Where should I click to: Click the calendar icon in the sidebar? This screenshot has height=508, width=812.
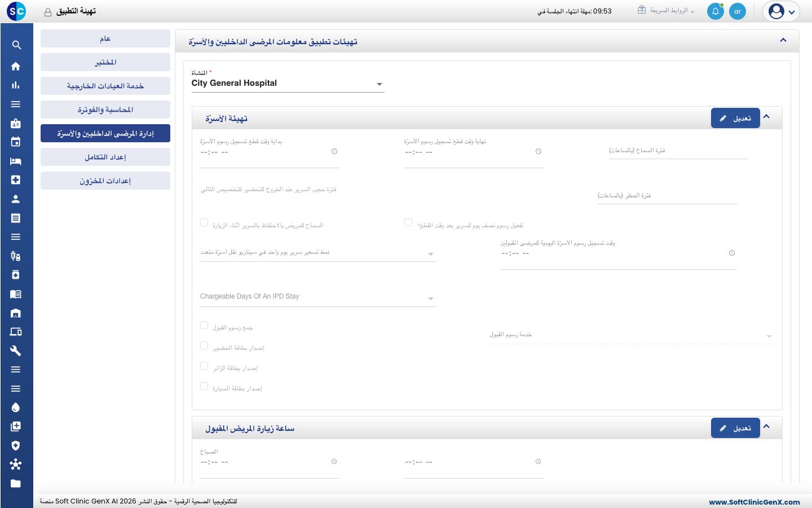(16, 142)
